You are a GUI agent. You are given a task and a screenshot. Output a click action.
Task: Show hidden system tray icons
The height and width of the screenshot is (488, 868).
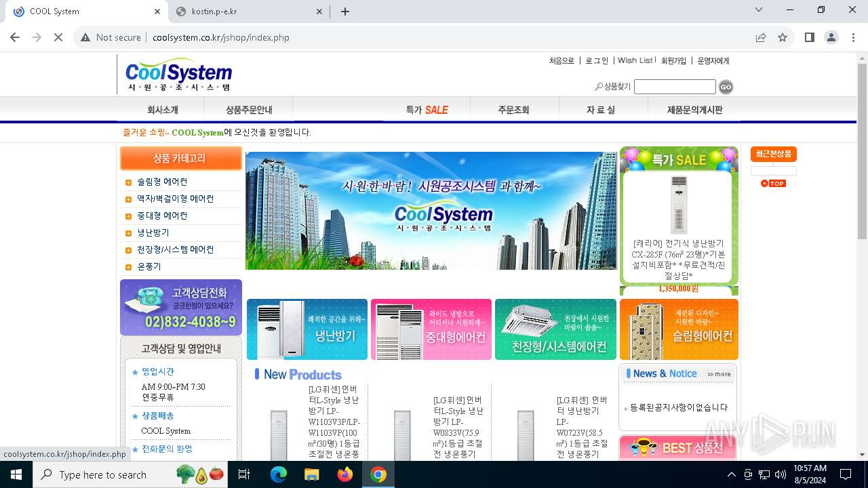[731, 474]
